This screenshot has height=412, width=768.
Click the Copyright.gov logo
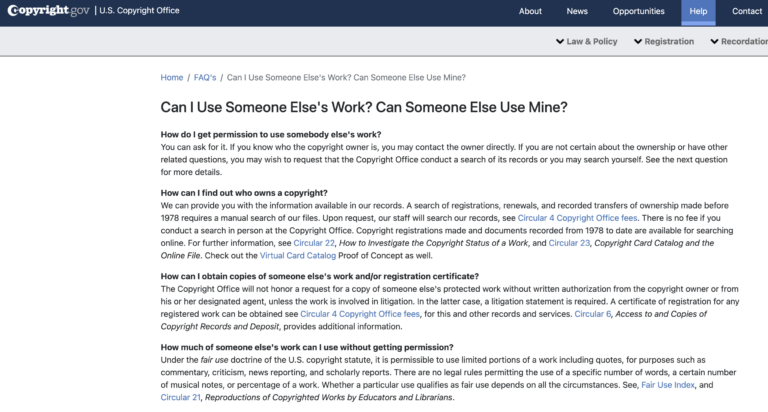46,11
